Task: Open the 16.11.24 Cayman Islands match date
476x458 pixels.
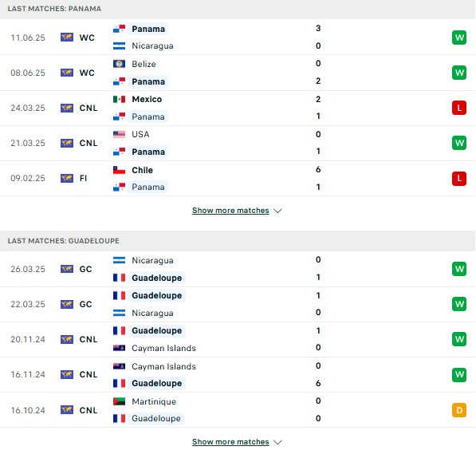Action: point(28,374)
